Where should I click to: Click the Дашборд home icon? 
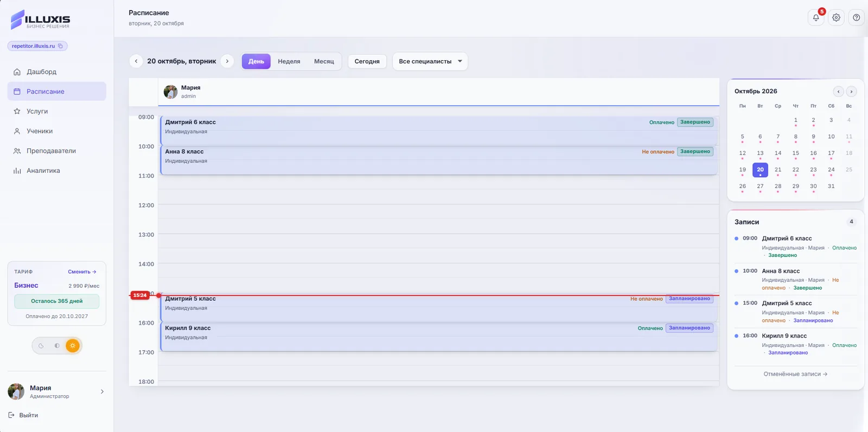(x=17, y=72)
